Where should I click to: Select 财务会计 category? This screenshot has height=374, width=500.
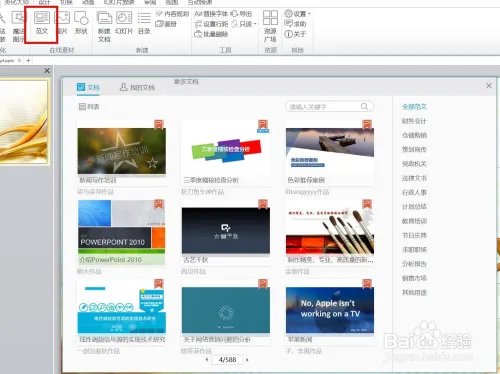pyautogui.click(x=414, y=121)
